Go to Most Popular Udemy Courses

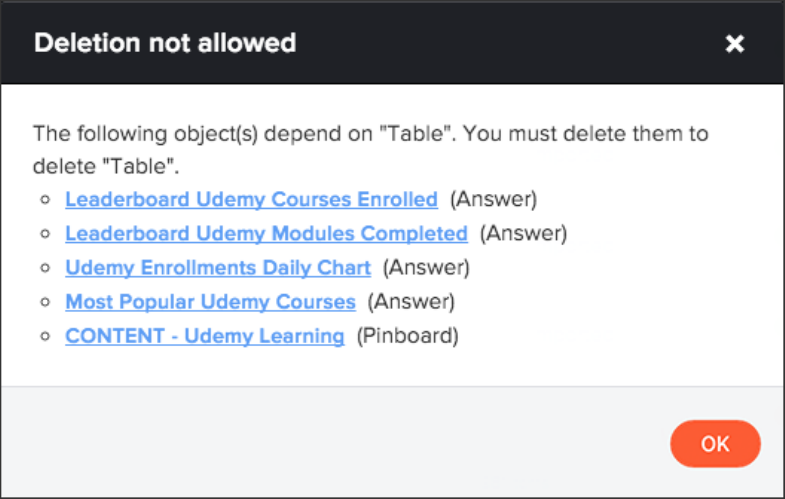pyautogui.click(x=210, y=301)
